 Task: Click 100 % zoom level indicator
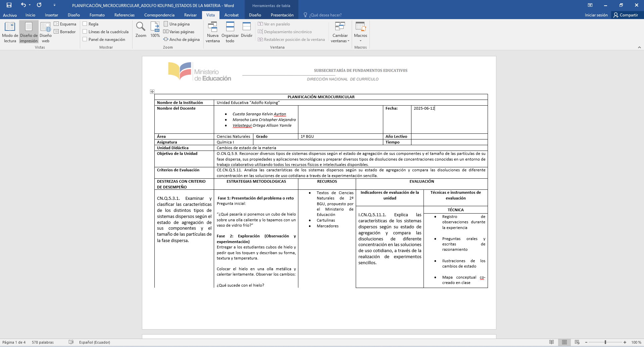[636, 342]
